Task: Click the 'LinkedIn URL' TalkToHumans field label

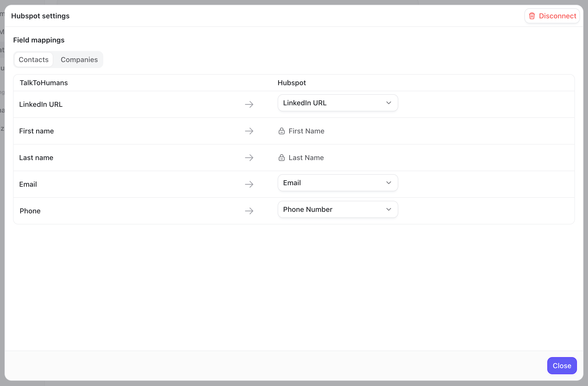Action: point(41,104)
